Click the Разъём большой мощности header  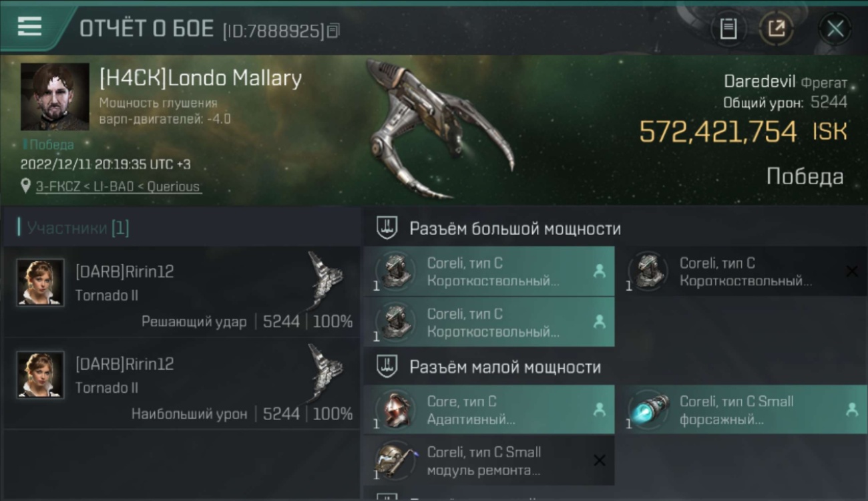tap(515, 228)
